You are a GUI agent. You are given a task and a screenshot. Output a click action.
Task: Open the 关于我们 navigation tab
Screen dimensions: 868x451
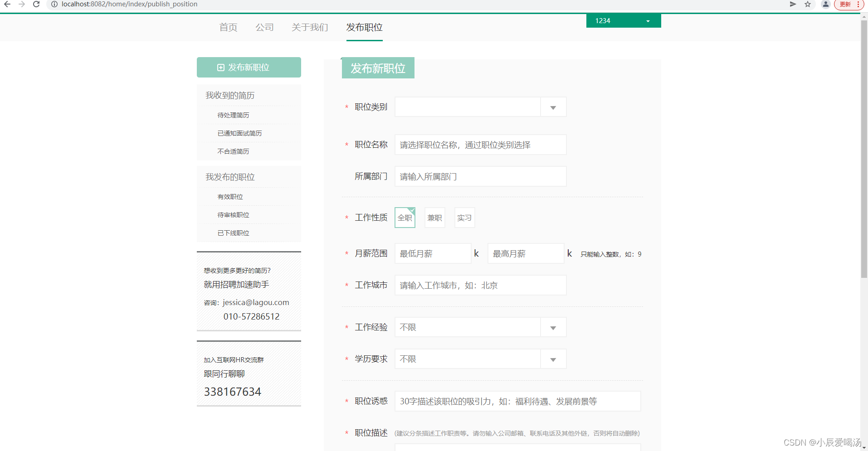(310, 27)
